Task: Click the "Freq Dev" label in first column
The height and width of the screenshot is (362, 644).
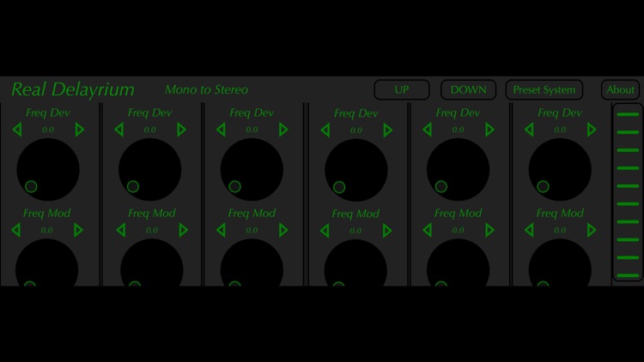Action: coord(48,113)
